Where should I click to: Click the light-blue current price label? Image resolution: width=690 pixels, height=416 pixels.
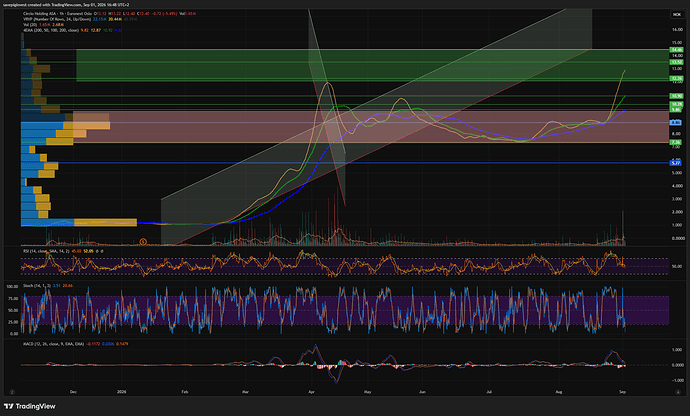click(x=676, y=122)
